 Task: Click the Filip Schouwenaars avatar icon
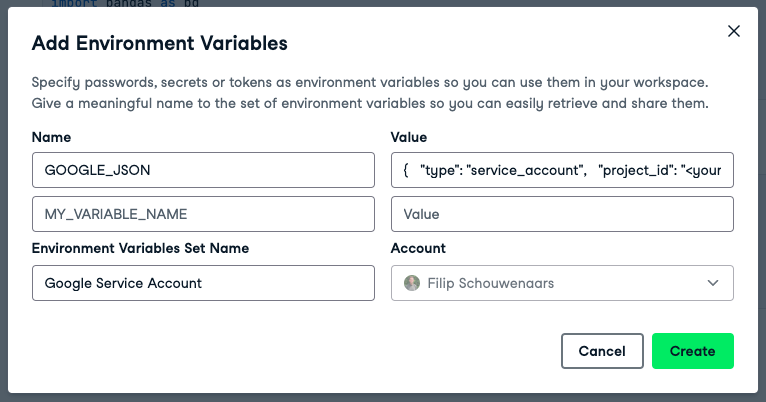pos(411,283)
